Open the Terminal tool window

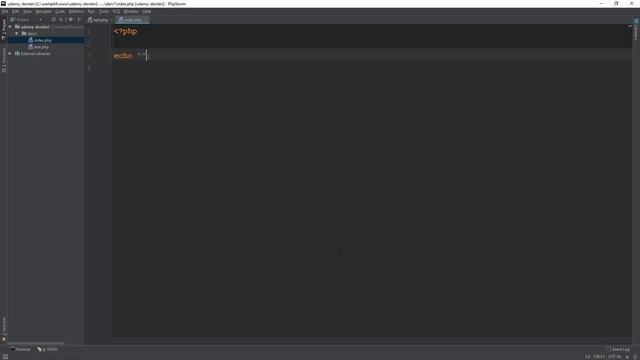[x=20, y=349]
